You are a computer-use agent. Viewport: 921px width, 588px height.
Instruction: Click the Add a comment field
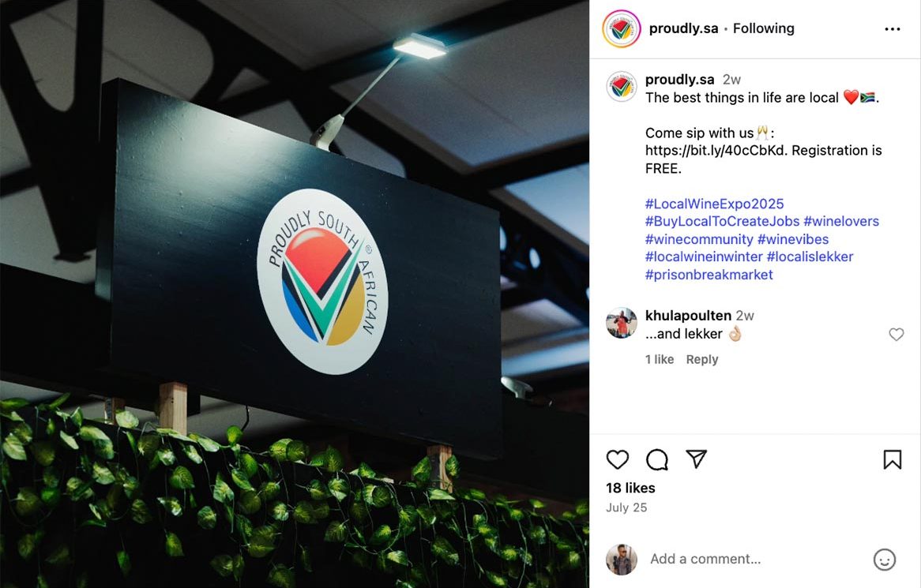pos(757,560)
